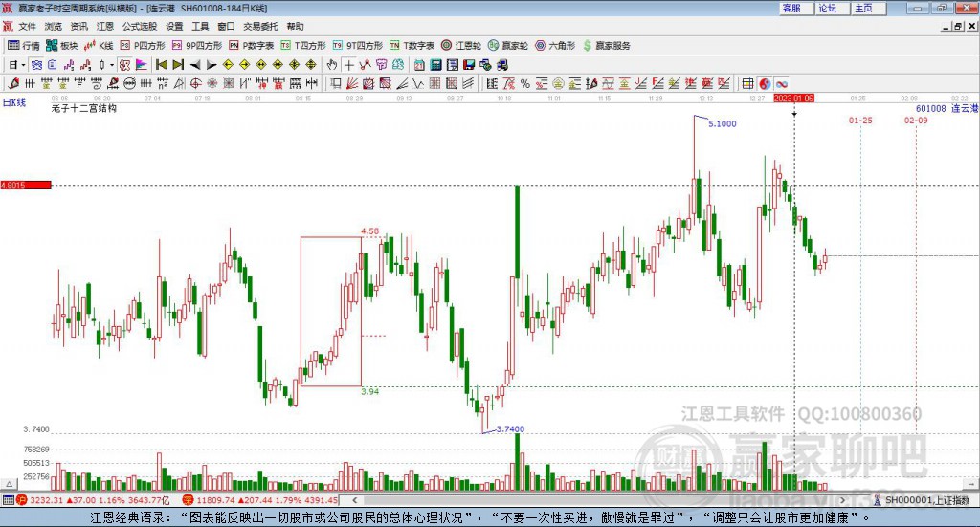Click the 3.7400 low price label
Screen dimensions: 980x527
coord(510,429)
